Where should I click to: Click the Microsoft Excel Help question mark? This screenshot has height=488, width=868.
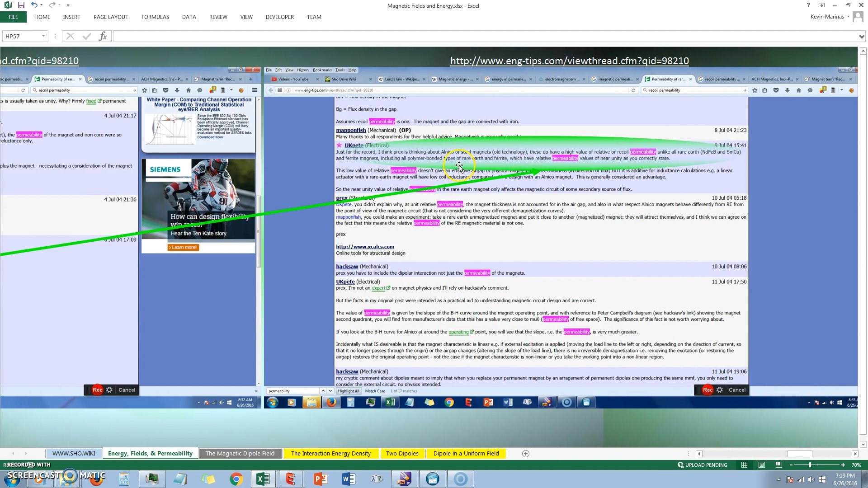(x=808, y=5)
